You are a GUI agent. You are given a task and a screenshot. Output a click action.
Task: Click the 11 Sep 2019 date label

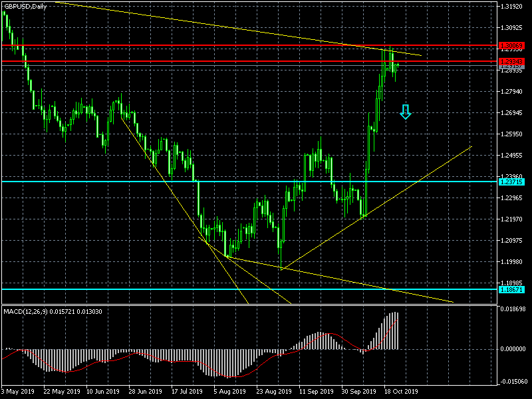[x=316, y=392]
